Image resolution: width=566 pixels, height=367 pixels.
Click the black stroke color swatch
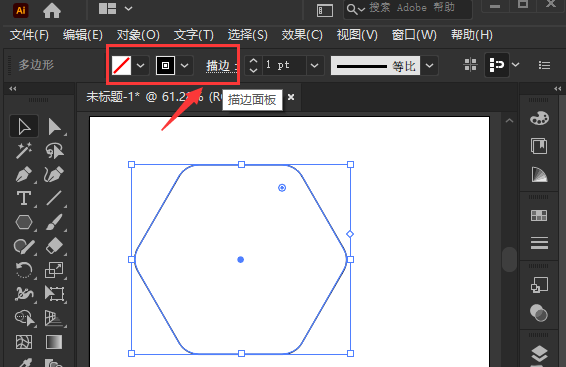point(165,66)
